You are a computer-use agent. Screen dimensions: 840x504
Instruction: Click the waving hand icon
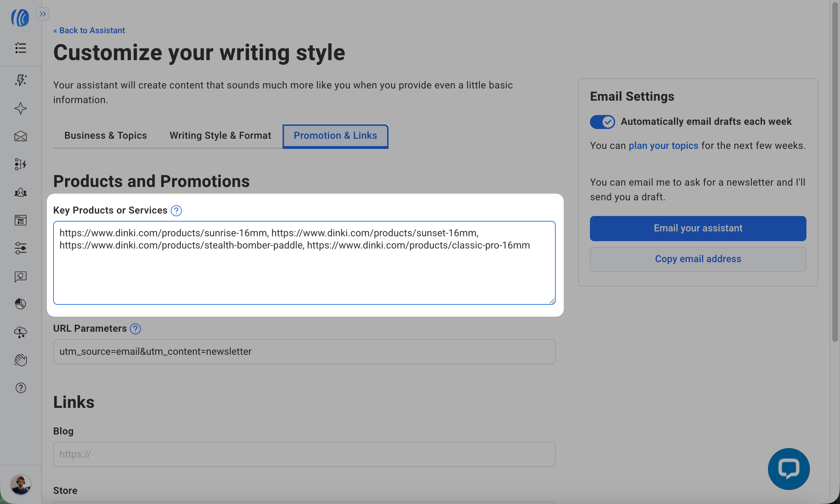pos(21,360)
